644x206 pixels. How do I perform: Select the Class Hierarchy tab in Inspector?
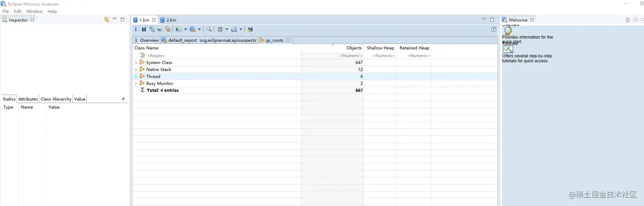click(56, 99)
